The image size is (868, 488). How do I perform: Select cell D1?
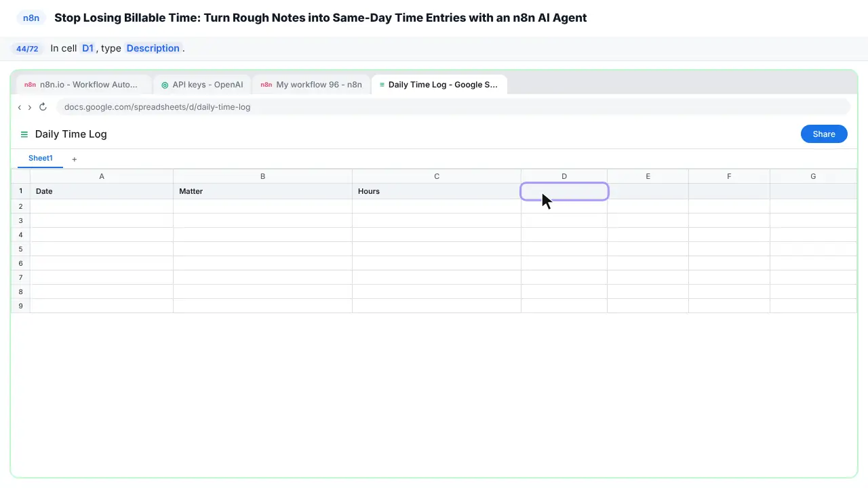click(x=564, y=192)
